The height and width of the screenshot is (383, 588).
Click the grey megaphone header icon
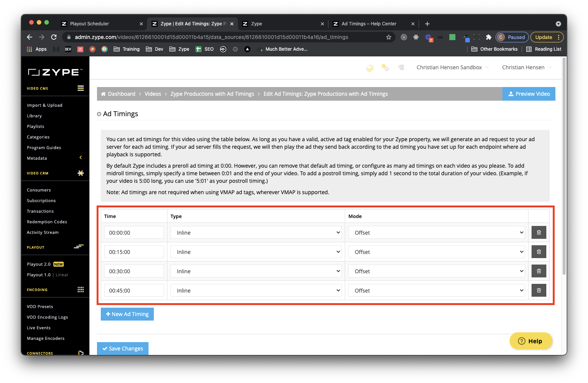401,67
